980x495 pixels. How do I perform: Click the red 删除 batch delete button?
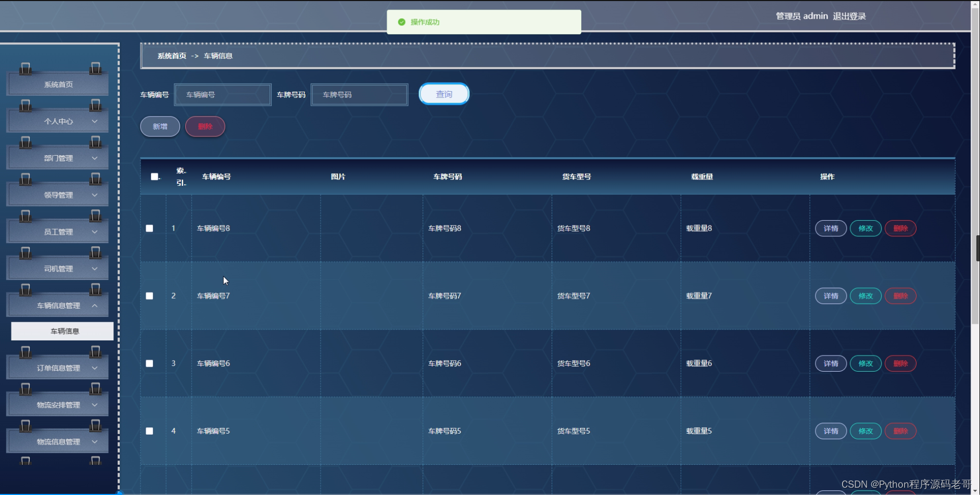click(205, 126)
